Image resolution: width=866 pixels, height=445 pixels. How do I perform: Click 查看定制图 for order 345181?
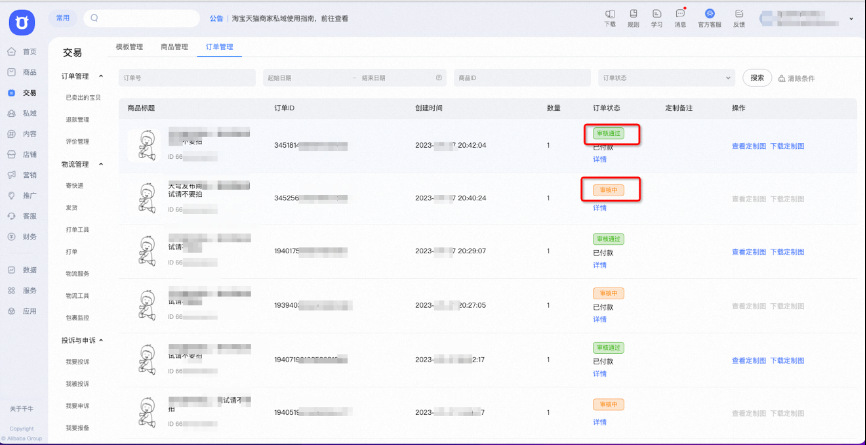pyautogui.click(x=749, y=146)
